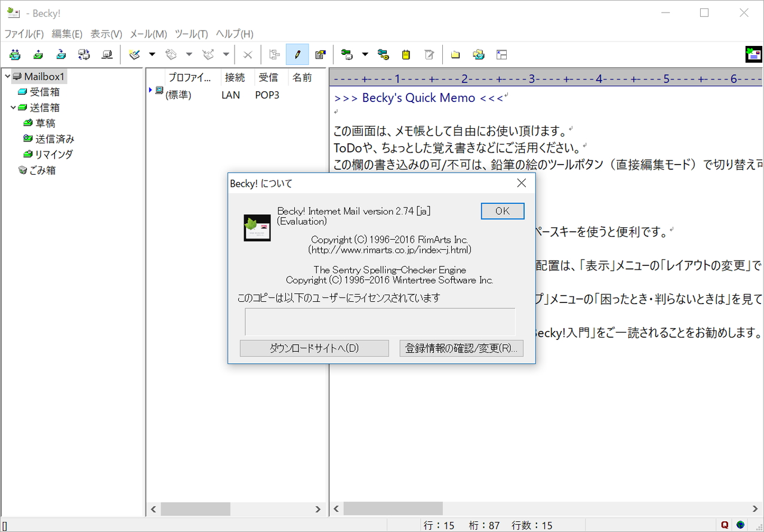Click the "桁：87" status bar text
Viewport: 764px width, 532px height.
click(485, 525)
